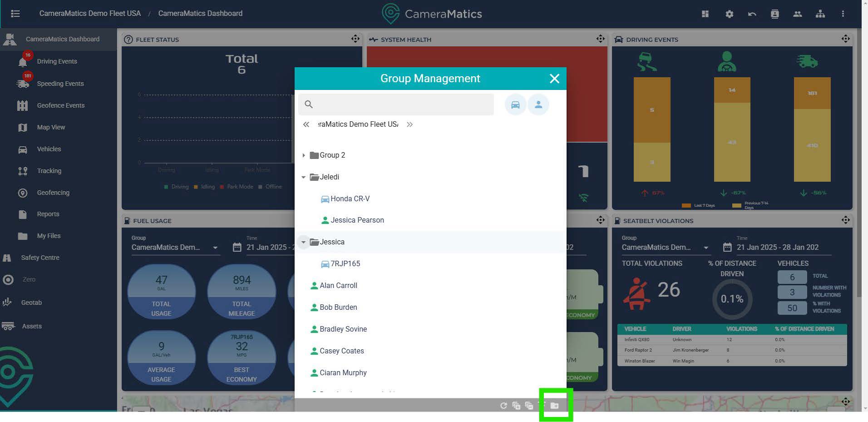The height and width of the screenshot is (422, 868).
Task: Click the undo arrow icon in header
Action: [x=752, y=14]
